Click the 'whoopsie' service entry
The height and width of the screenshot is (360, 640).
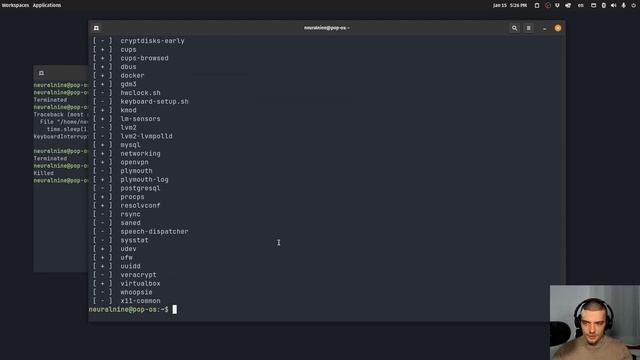click(136, 292)
